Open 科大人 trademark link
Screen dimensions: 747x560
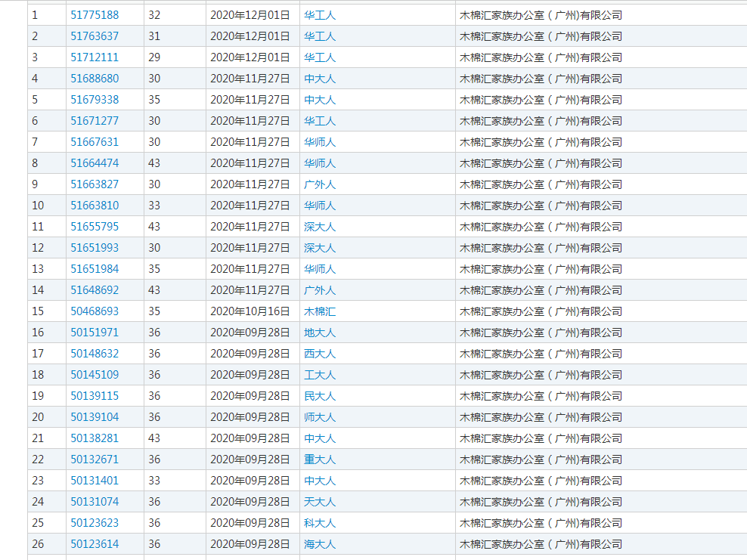click(320, 523)
